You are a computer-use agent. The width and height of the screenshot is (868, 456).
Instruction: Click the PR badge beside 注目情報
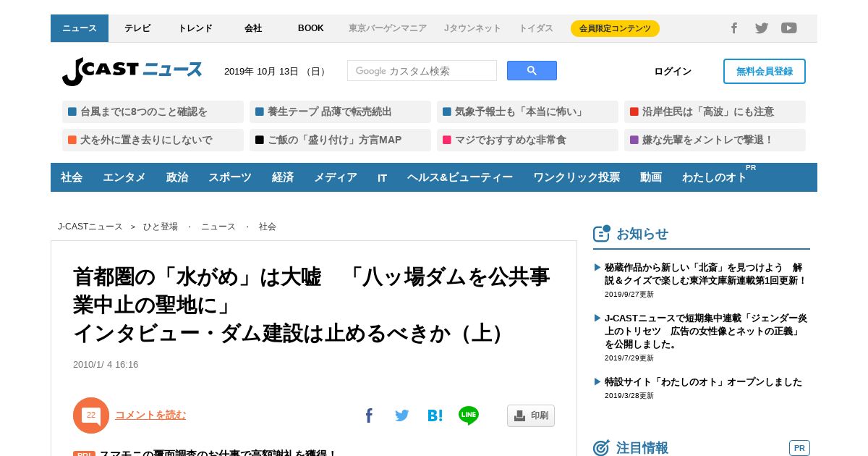click(799, 448)
